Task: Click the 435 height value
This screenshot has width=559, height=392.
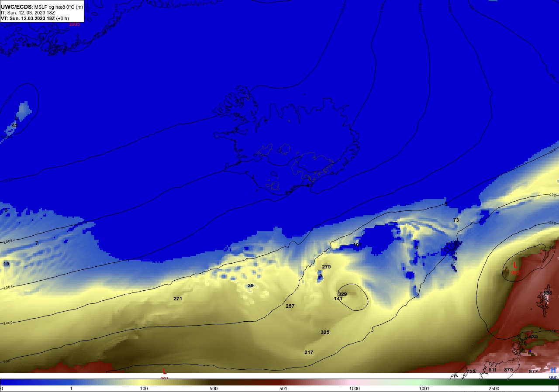Action: pyautogui.click(x=533, y=337)
